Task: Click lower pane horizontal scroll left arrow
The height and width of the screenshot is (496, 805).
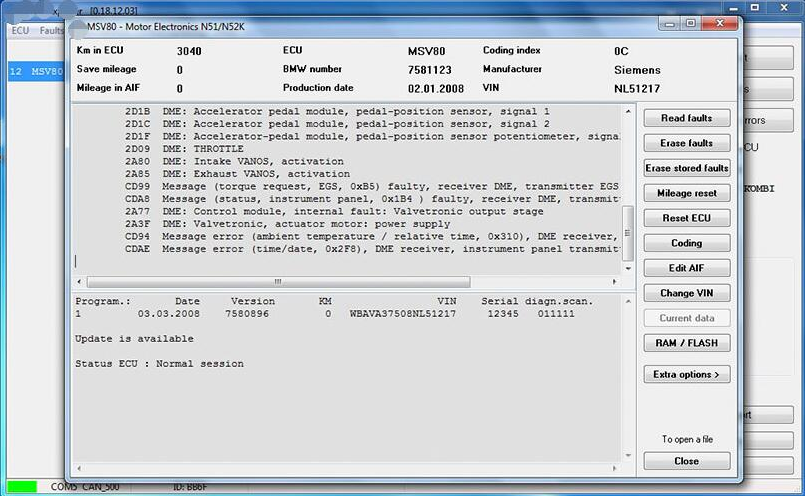Action: click(x=79, y=468)
